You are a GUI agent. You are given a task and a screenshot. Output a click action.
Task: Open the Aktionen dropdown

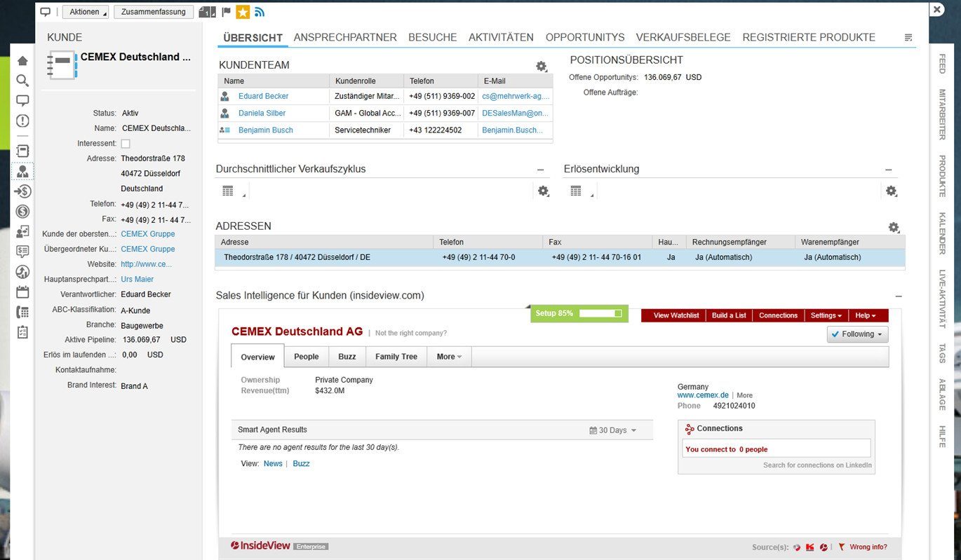pos(86,12)
